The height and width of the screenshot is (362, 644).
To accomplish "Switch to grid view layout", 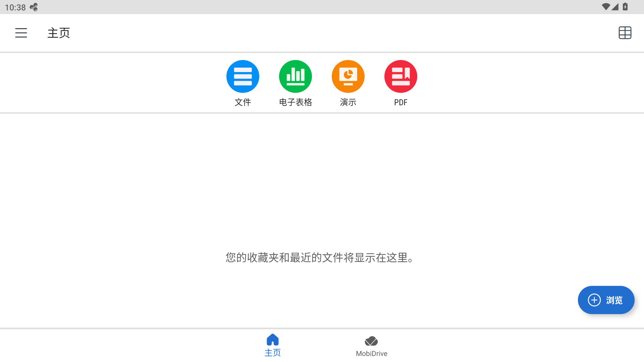I will click(x=625, y=33).
